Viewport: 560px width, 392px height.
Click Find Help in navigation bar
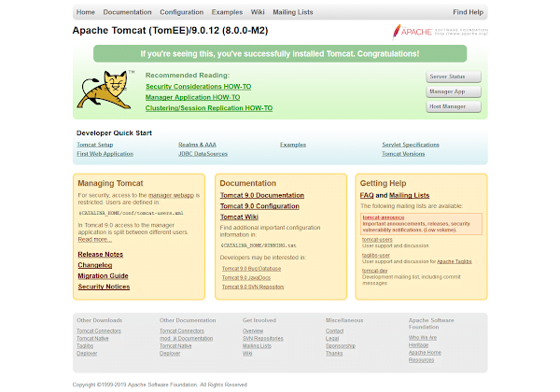[469, 12]
